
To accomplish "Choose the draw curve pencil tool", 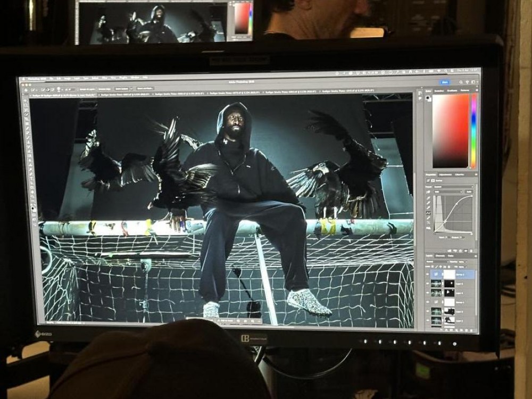I will (x=429, y=219).
